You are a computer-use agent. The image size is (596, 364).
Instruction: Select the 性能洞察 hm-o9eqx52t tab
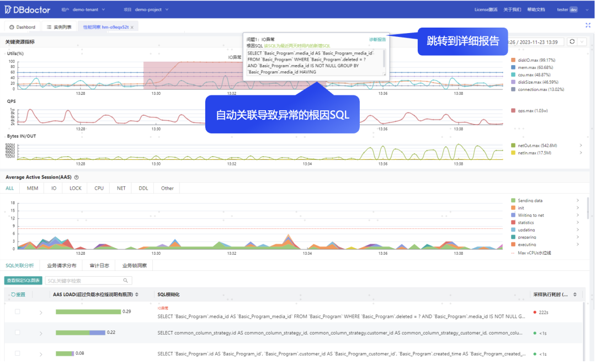point(105,27)
